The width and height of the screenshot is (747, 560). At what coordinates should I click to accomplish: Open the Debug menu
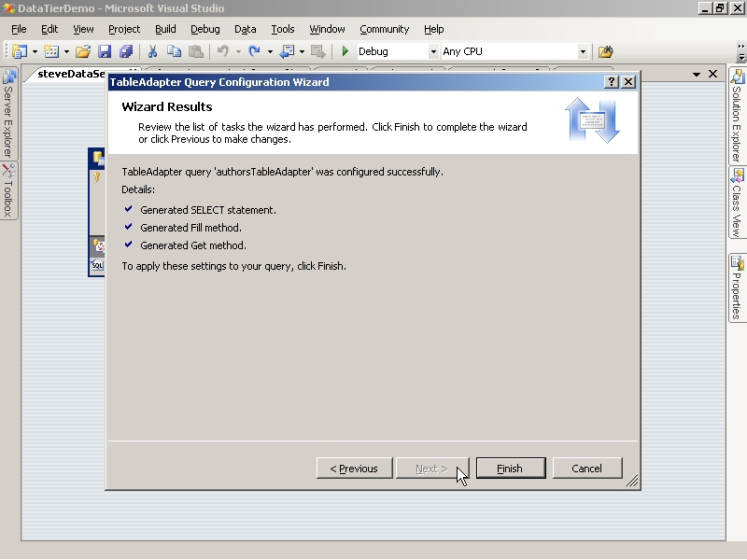coord(205,29)
